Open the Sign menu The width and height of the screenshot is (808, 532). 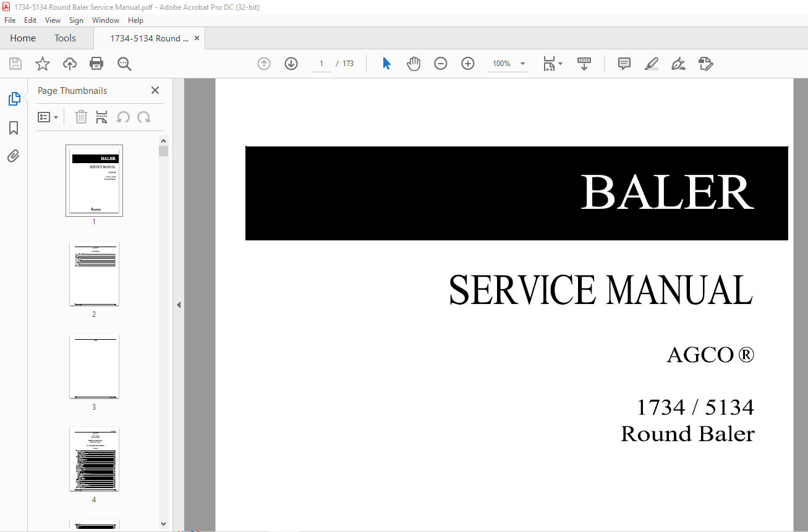tap(76, 20)
